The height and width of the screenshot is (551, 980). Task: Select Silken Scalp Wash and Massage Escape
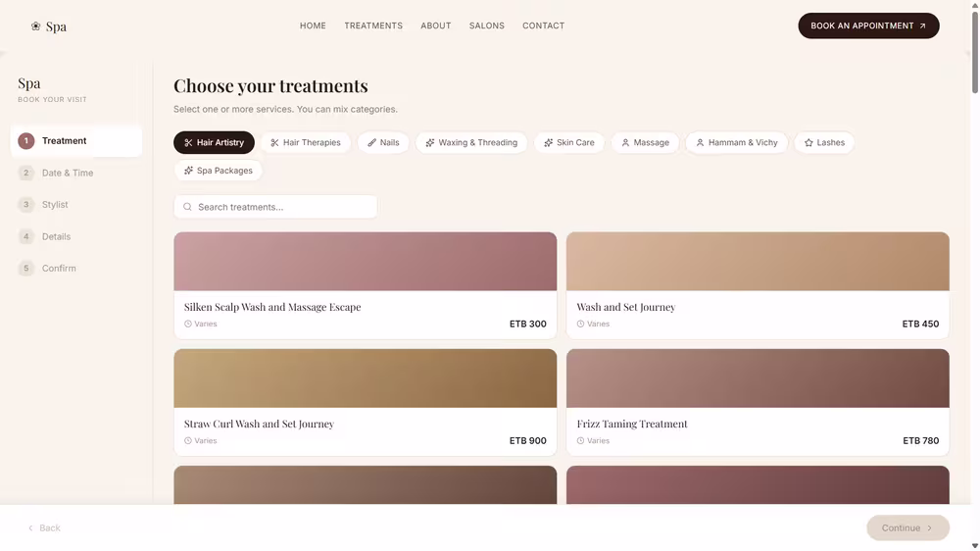[x=365, y=286]
